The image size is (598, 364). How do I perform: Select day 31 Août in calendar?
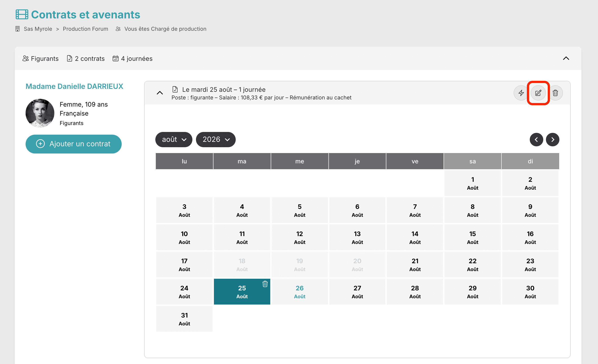coord(184,319)
